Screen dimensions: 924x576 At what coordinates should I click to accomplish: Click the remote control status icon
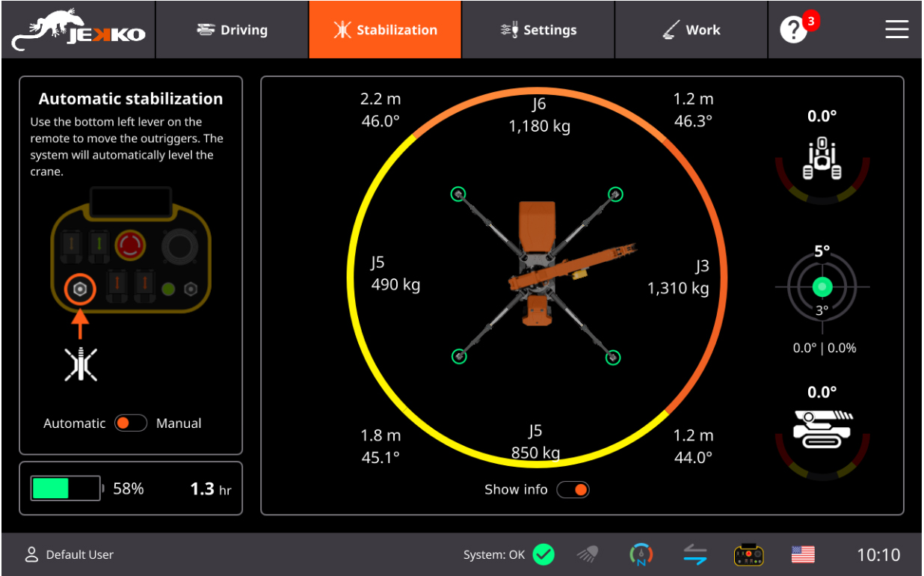748,554
